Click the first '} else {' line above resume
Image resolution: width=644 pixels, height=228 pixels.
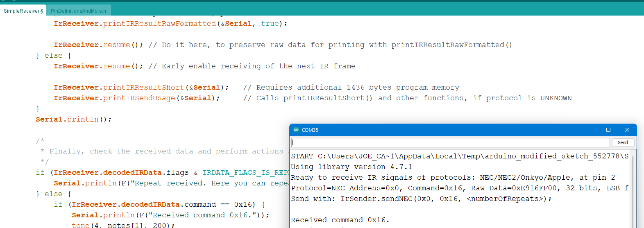pos(53,55)
